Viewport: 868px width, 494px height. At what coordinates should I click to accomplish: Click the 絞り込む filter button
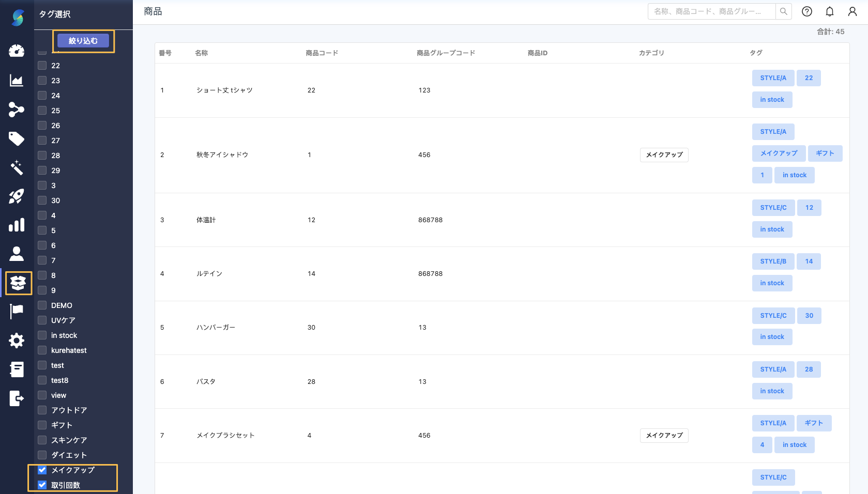coord(83,41)
